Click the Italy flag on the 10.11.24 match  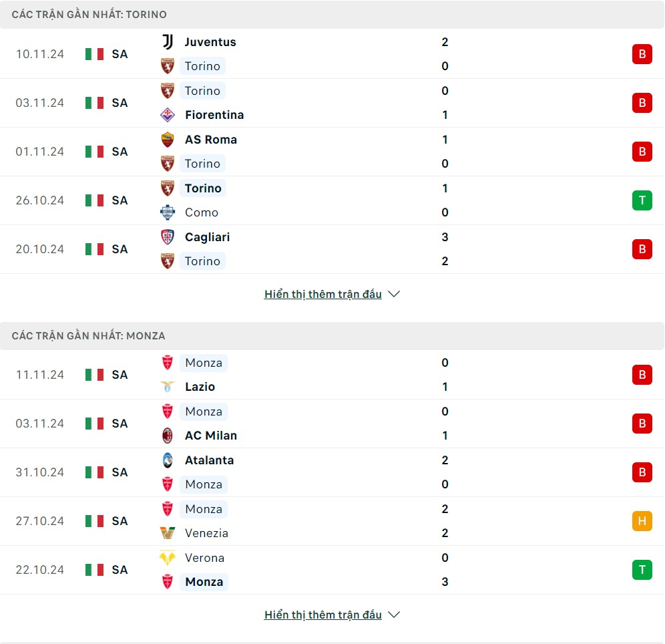click(94, 54)
